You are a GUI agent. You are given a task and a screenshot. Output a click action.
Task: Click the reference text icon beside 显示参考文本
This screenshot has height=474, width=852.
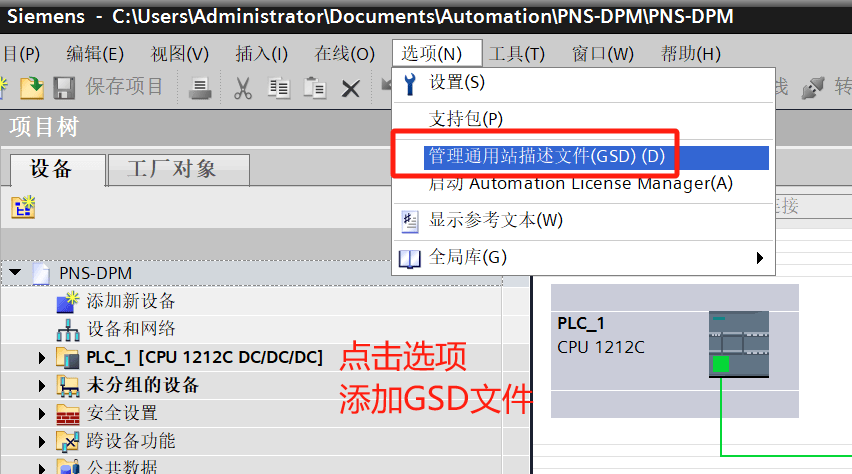[410, 221]
